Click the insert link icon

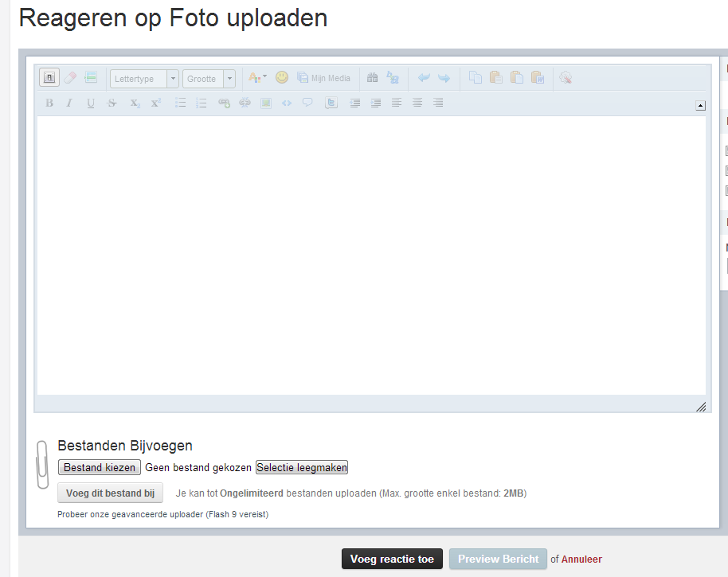click(x=225, y=103)
